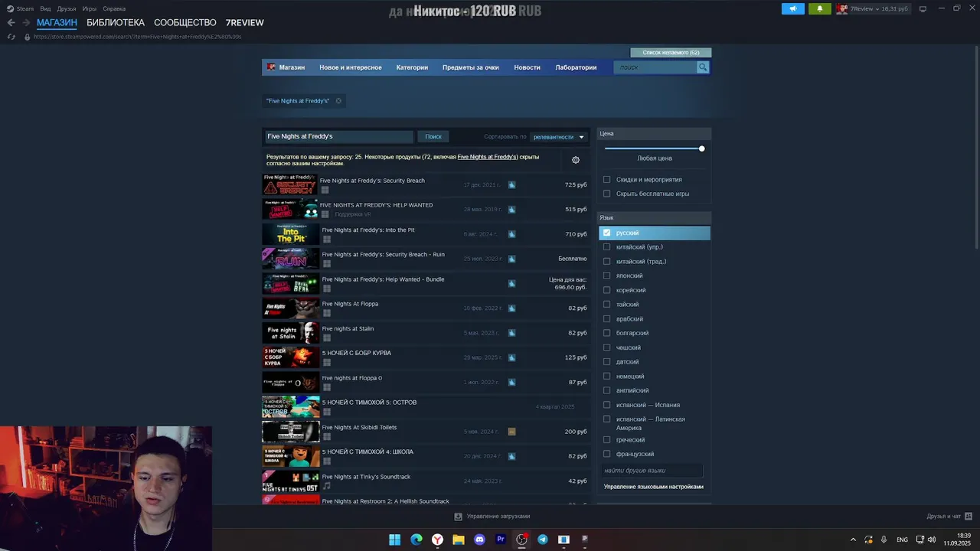Viewport: 980px width, 551px height.
Task: Switch to the БИБЛИОТЕКА tab
Action: (116, 23)
